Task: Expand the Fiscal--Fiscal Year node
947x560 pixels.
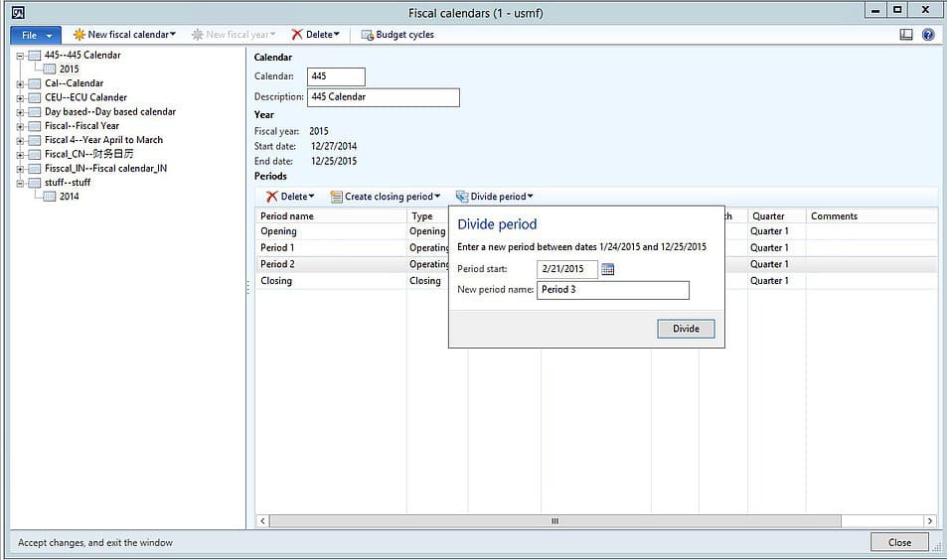Action: (x=20, y=126)
